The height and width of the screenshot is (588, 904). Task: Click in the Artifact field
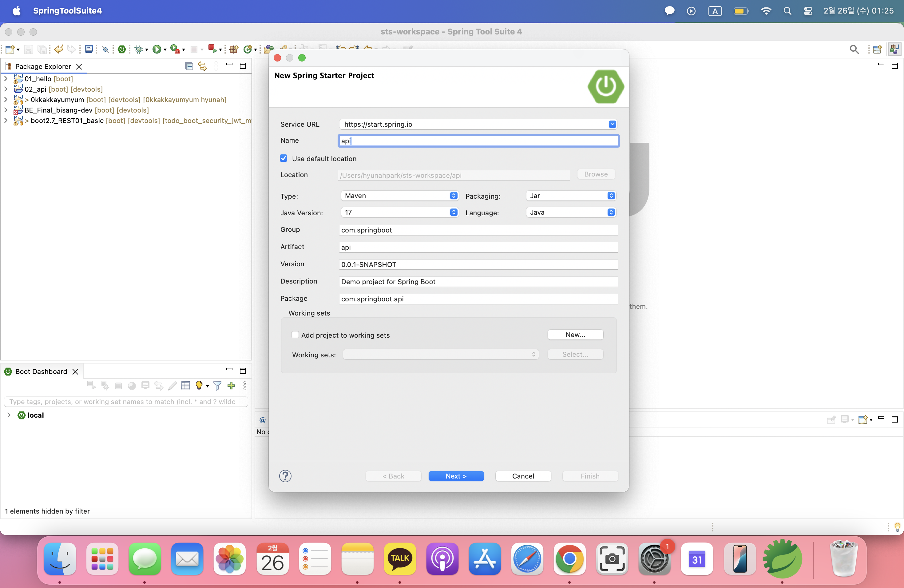point(478,247)
